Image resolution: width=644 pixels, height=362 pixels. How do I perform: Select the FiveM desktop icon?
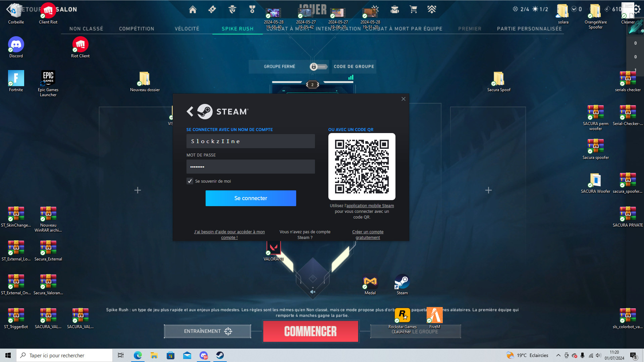pyautogui.click(x=435, y=318)
